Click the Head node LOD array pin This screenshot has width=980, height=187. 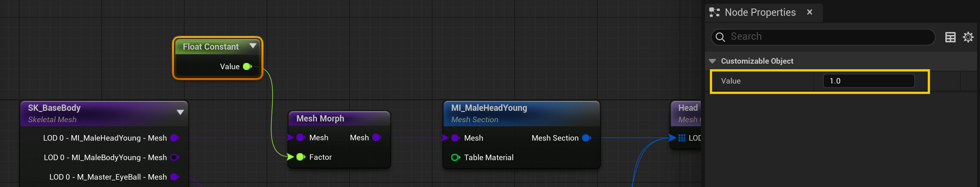click(682, 138)
